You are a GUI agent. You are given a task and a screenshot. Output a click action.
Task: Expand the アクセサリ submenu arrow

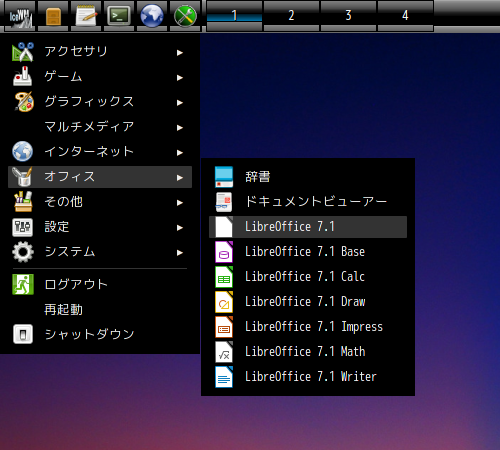click(x=180, y=53)
